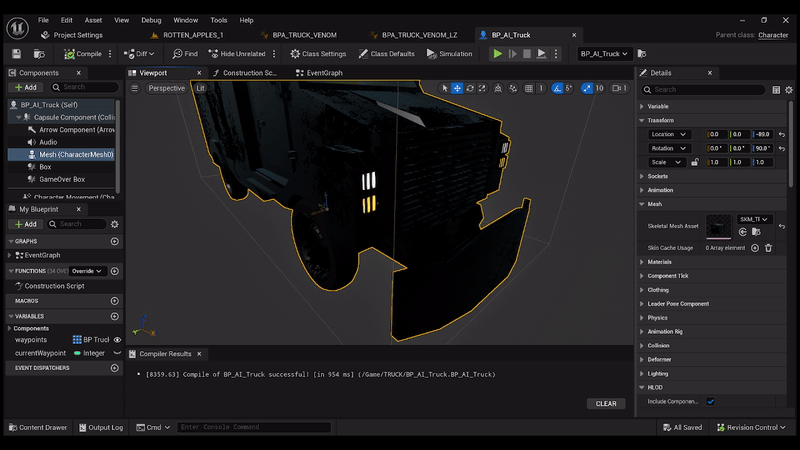Open the BP_AI_Truck debug object dropdown
This screenshot has height=450, width=800.
pos(605,54)
